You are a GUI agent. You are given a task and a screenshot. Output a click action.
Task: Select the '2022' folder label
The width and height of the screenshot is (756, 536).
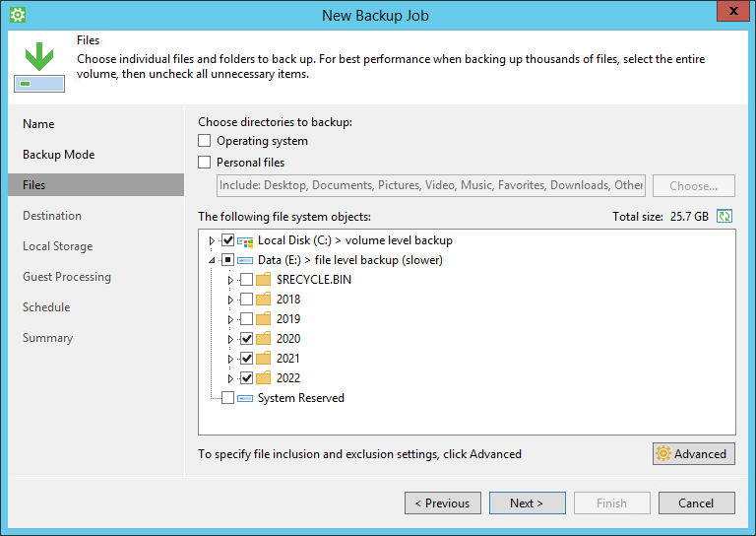point(288,378)
